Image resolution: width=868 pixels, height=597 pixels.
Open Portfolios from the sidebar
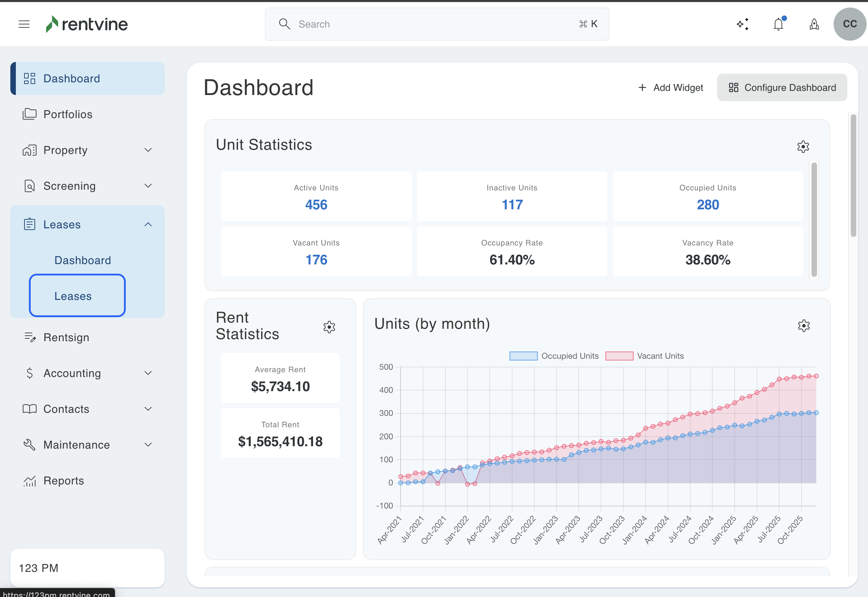68,114
